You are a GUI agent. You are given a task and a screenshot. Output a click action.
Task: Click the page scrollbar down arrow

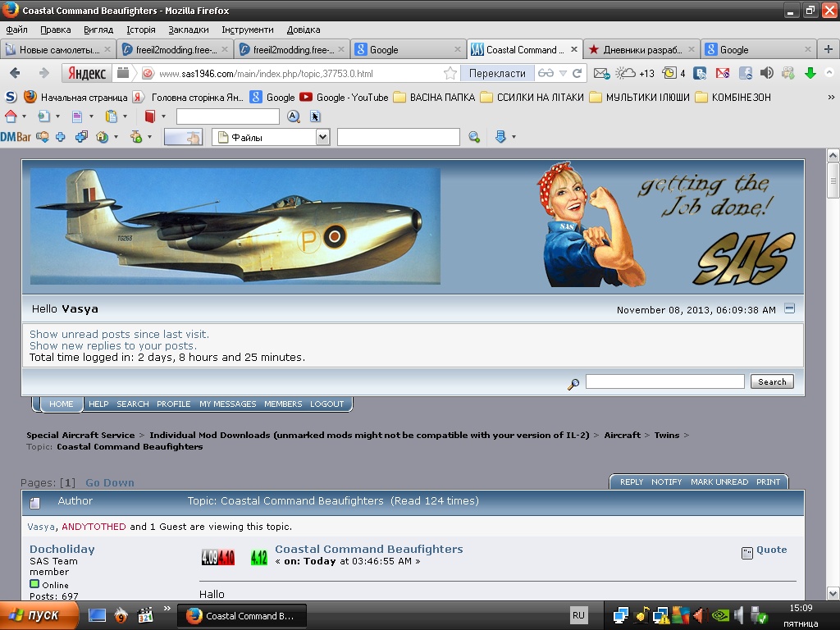pyautogui.click(x=833, y=593)
